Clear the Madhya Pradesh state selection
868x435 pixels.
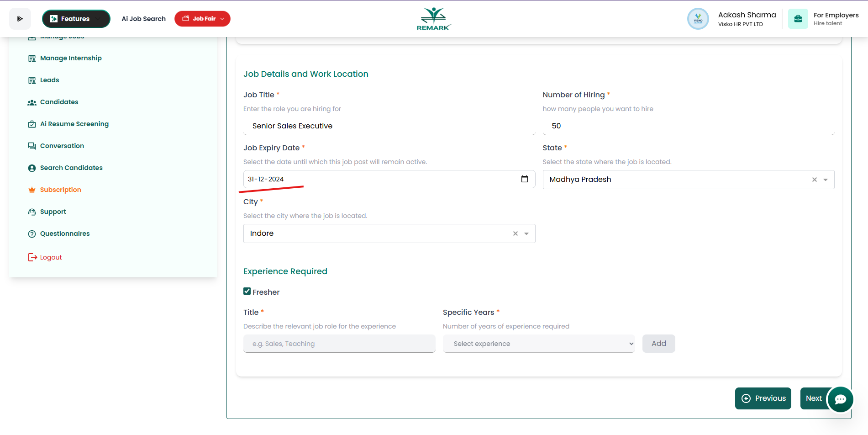tap(814, 180)
